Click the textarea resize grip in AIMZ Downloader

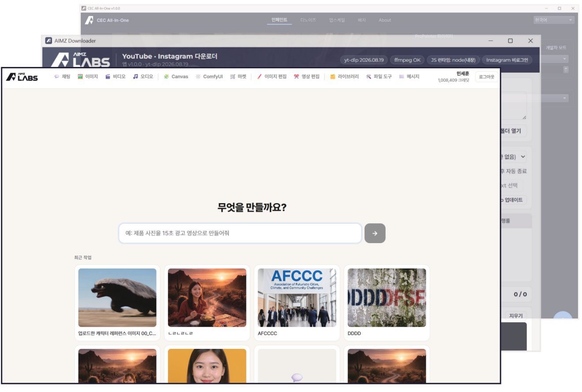click(x=524, y=117)
